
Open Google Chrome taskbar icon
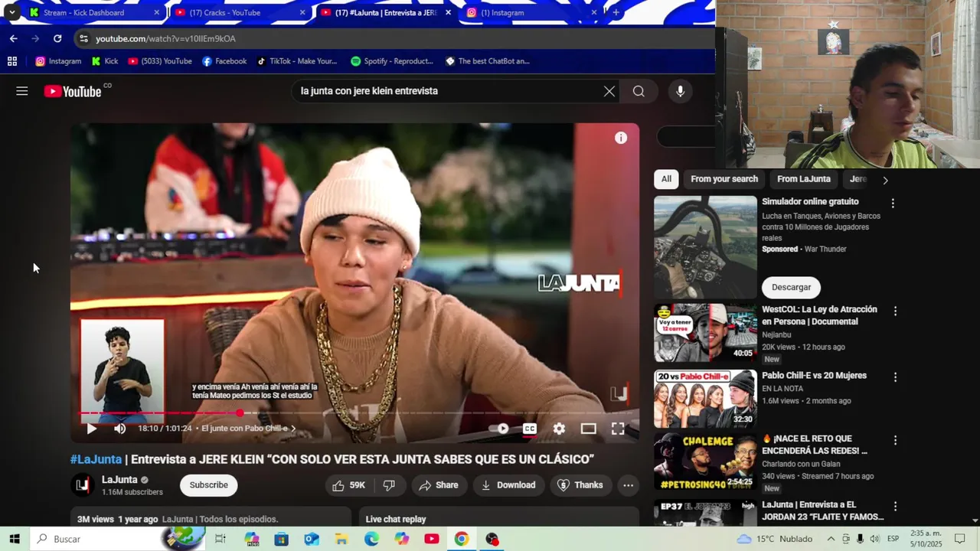click(x=461, y=539)
